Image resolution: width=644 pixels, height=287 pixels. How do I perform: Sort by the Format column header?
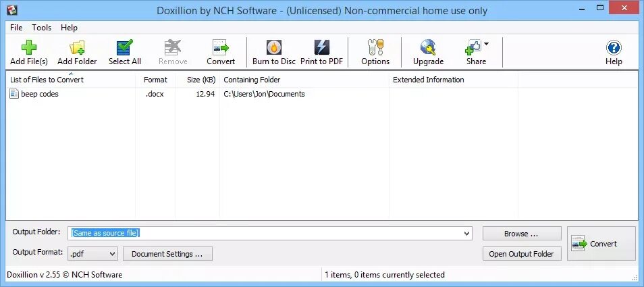point(156,79)
